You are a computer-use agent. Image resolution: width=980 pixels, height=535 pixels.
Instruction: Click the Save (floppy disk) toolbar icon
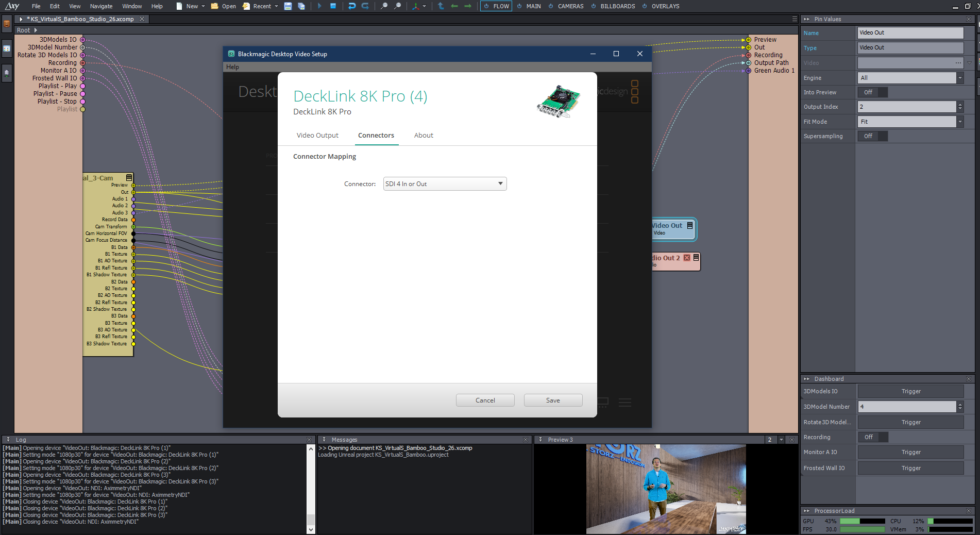click(x=288, y=6)
